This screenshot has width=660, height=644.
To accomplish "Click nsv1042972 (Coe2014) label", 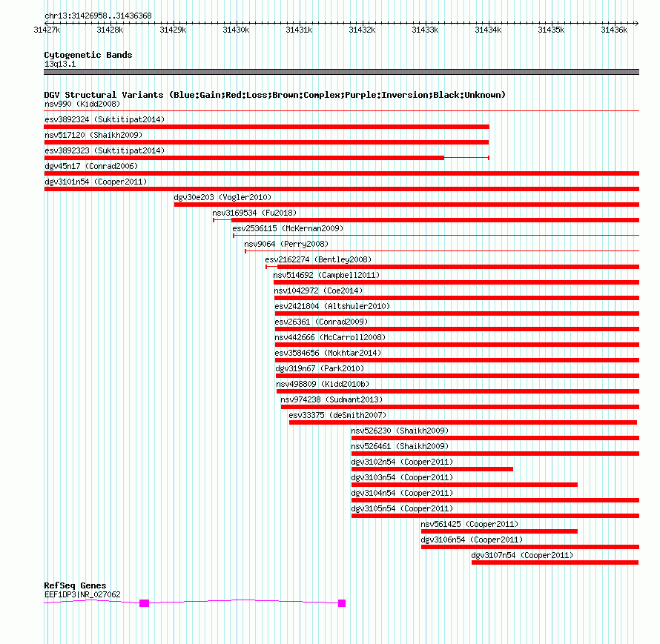I will [318, 291].
